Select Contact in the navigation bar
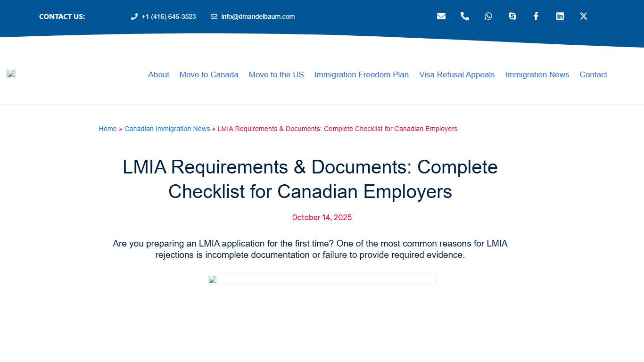The image size is (644, 362). click(593, 74)
